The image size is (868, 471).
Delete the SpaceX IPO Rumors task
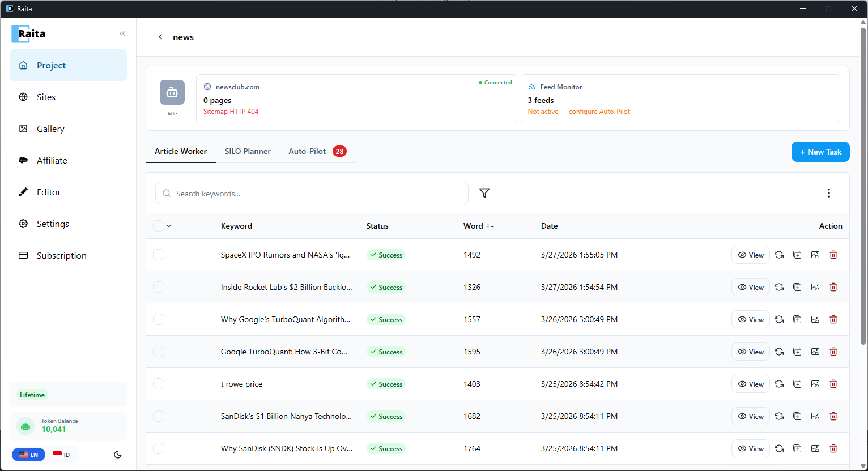pyautogui.click(x=833, y=255)
